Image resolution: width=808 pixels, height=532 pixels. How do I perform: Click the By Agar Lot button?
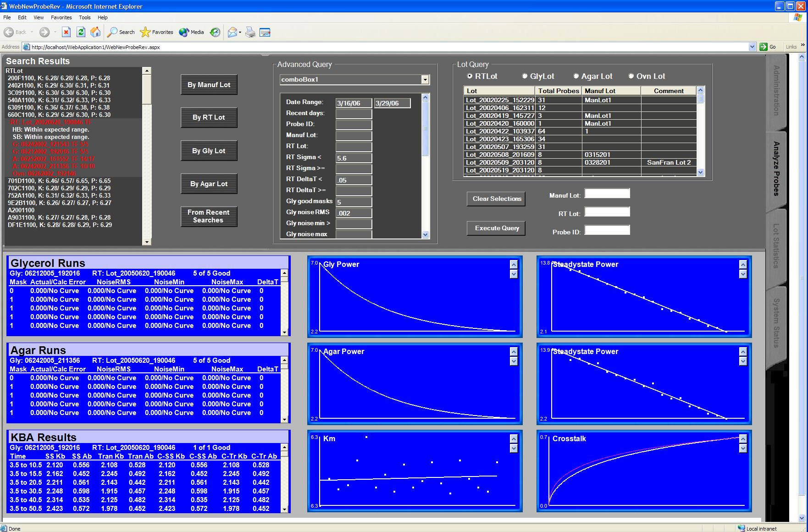(209, 184)
